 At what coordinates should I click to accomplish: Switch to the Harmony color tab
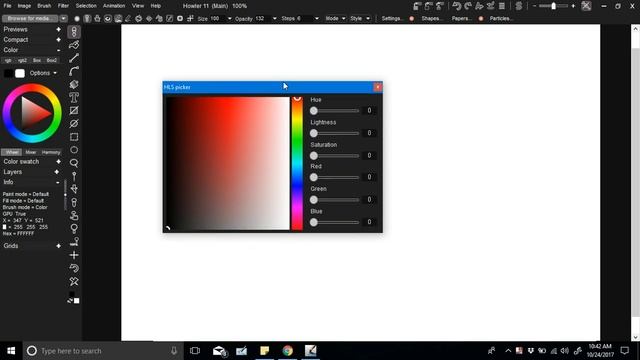[x=51, y=152]
